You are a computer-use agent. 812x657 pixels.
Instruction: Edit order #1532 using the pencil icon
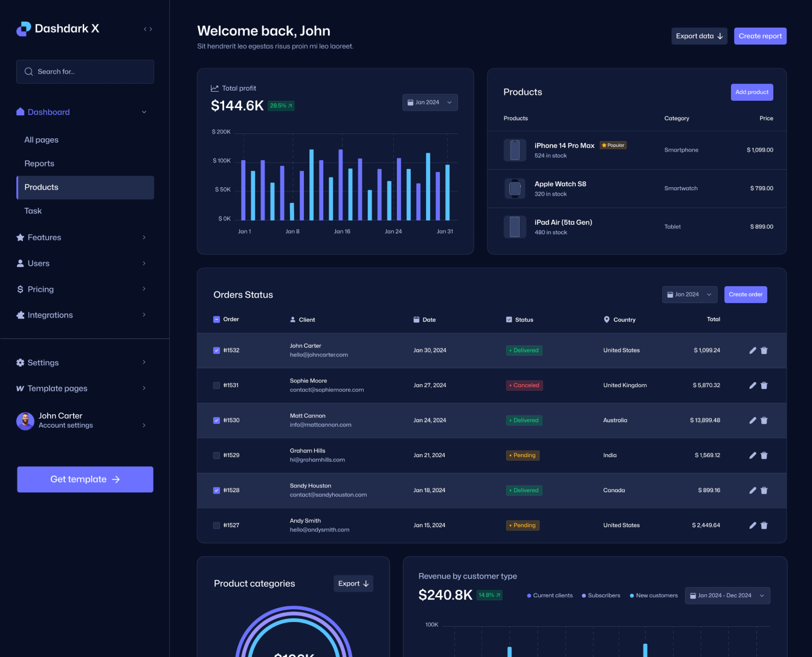pyautogui.click(x=753, y=350)
